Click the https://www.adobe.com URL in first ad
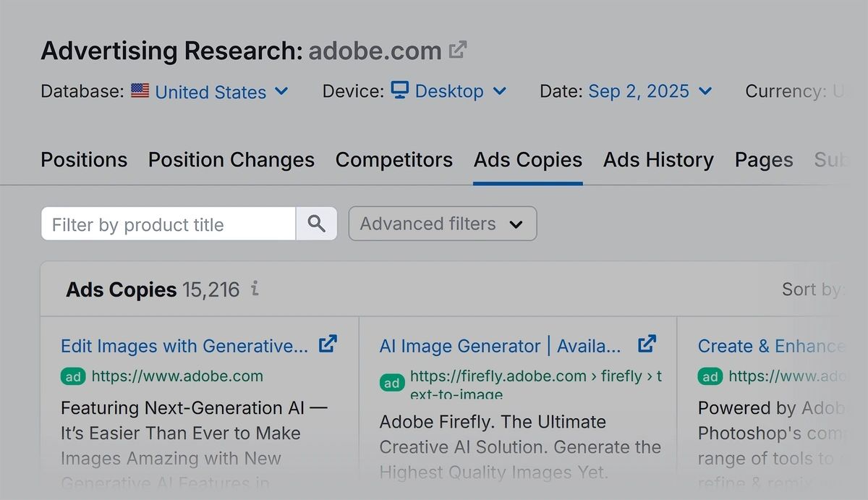The width and height of the screenshot is (868, 500). [177, 376]
